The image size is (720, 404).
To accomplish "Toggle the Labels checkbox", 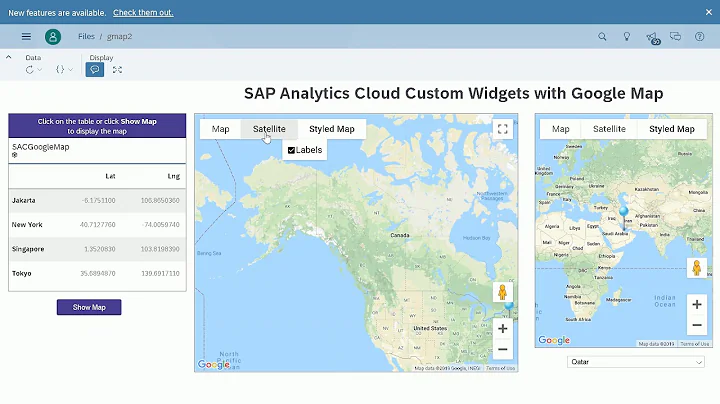I will 291,150.
